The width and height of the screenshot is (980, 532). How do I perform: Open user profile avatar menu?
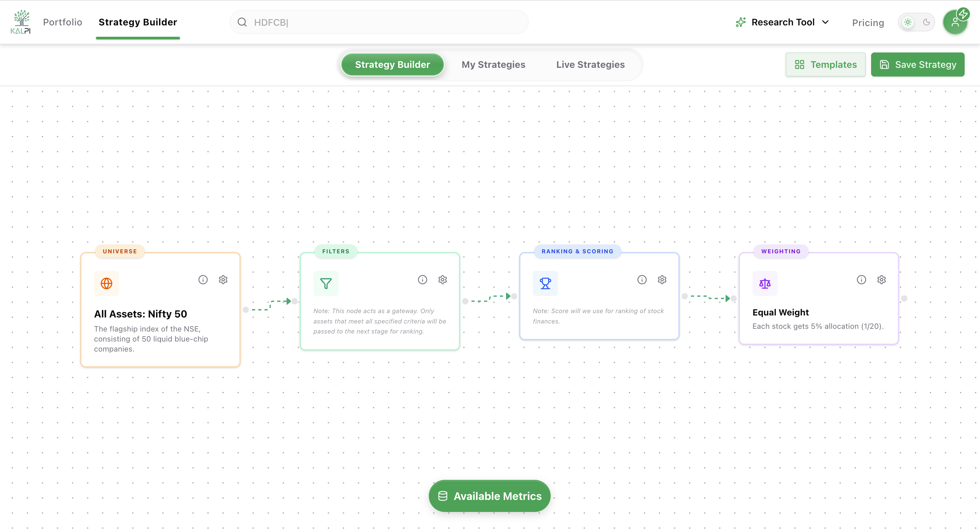click(955, 22)
